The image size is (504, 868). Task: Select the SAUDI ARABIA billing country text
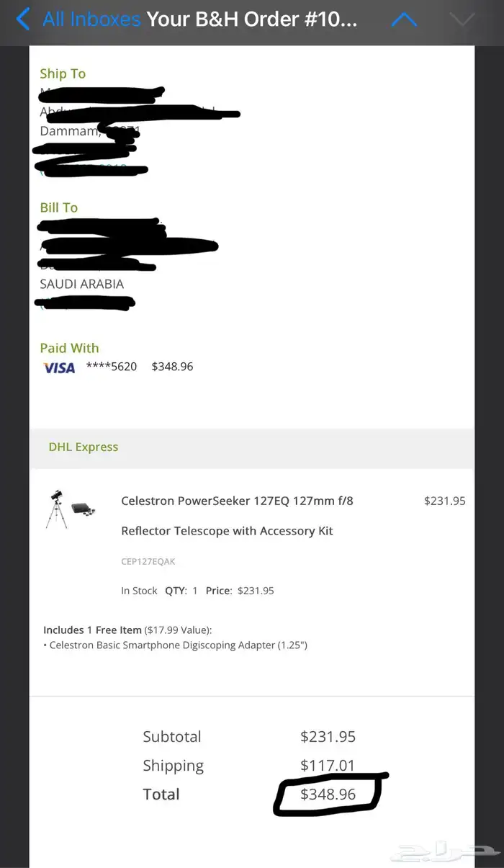(x=81, y=284)
